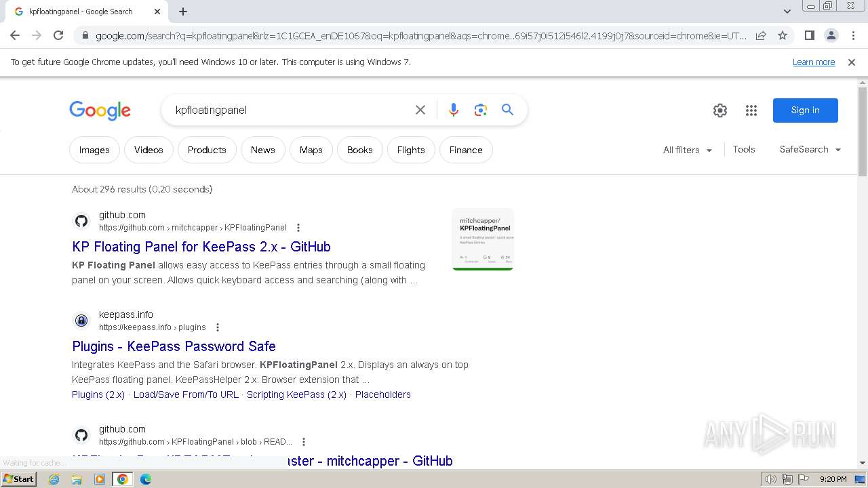
Task: Open the Plugins (2.x) sublink
Action: pos(98,394)
